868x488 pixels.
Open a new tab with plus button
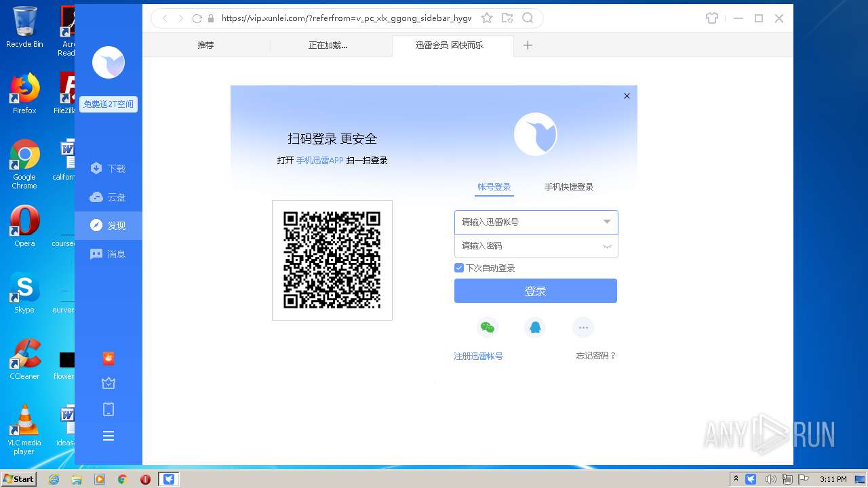528,45
